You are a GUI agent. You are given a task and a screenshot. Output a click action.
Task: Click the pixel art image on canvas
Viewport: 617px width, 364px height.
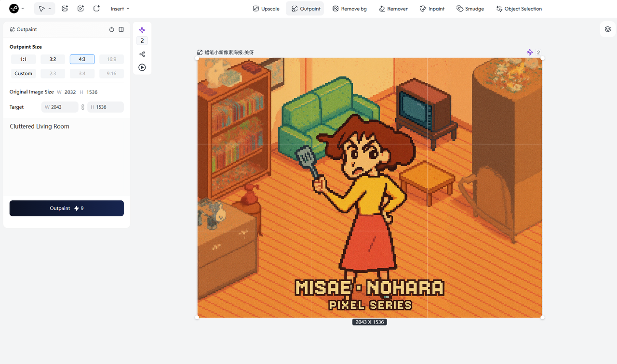(370, 188)
